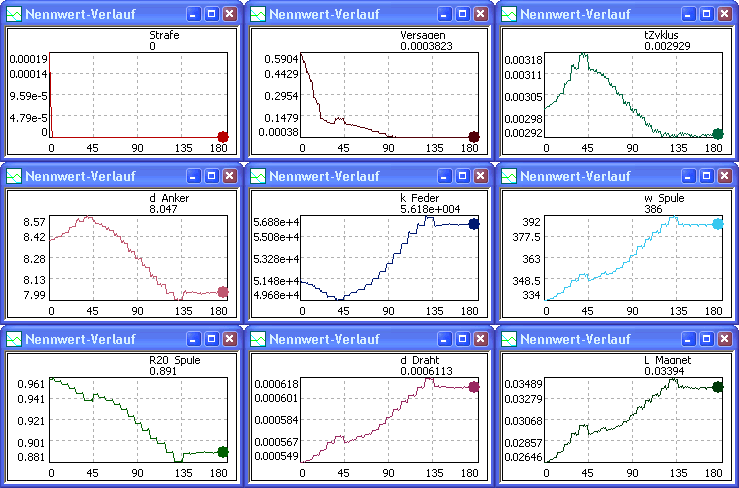Click the chart icon of the k_Feder window
This screenshot has width=739, height=488.
tap(259, 176)
